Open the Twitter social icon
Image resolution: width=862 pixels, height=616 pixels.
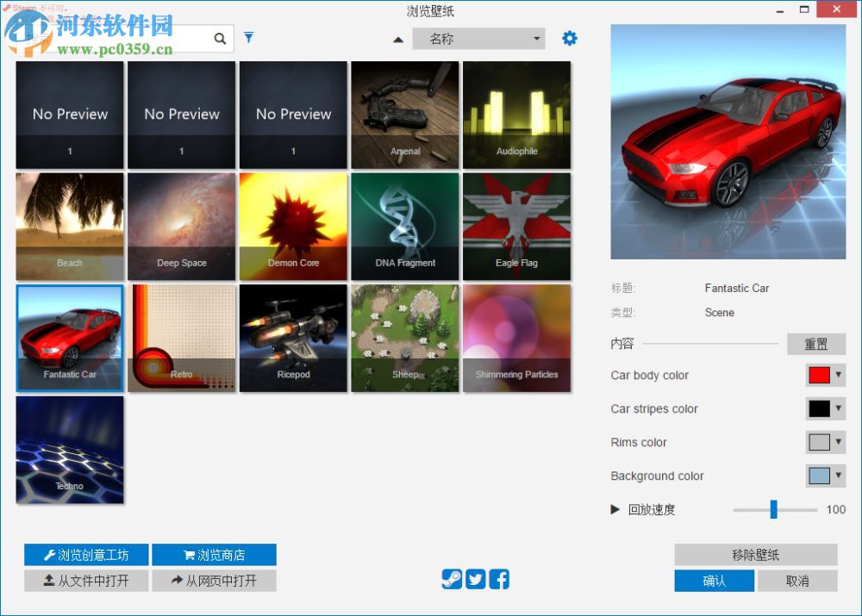click(476, 579)
